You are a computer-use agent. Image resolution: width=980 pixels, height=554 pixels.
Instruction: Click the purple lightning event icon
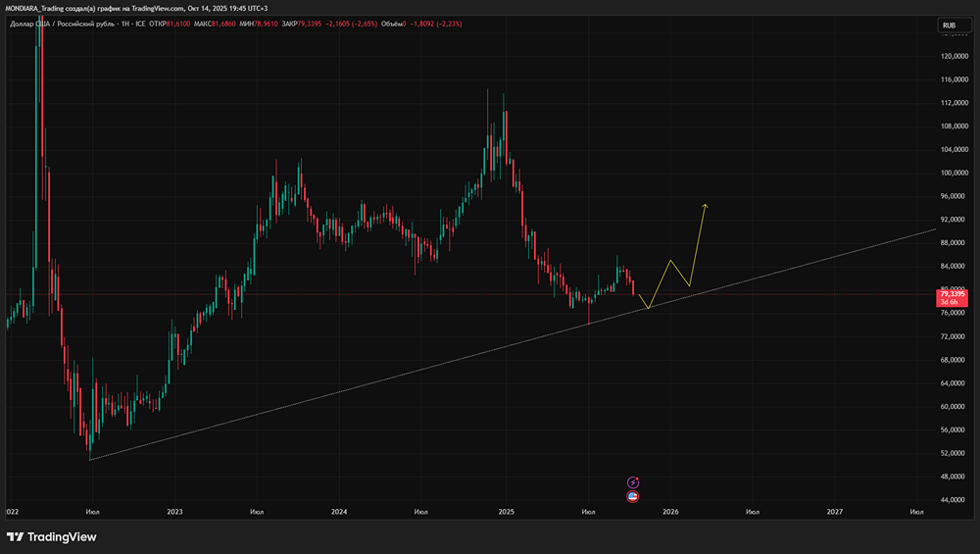pyautogui.click(x=633, y=482)
